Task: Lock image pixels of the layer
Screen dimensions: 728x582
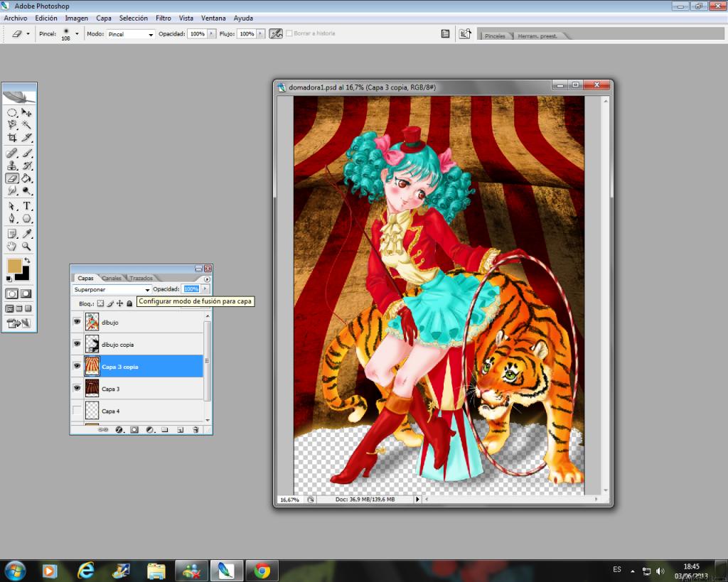Action: 110,303
